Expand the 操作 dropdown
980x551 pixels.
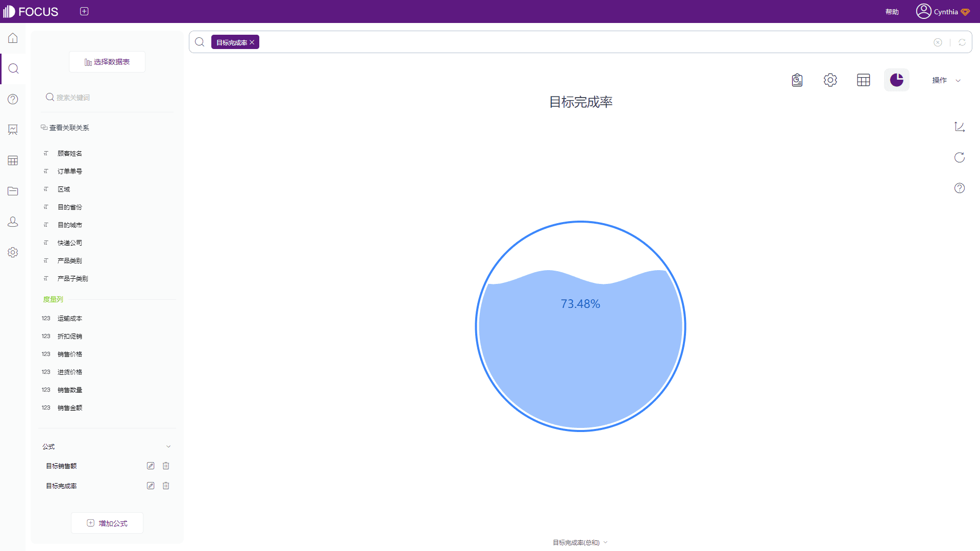[946, 80]
